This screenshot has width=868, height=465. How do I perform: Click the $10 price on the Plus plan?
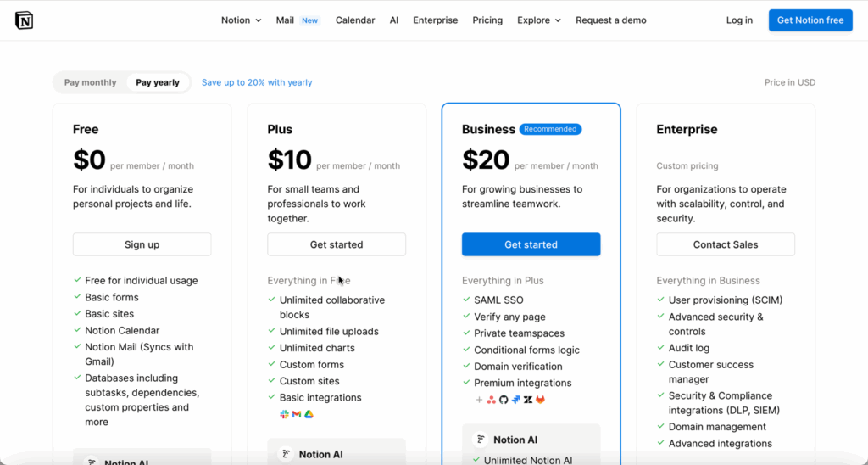(x=290, y=160)
